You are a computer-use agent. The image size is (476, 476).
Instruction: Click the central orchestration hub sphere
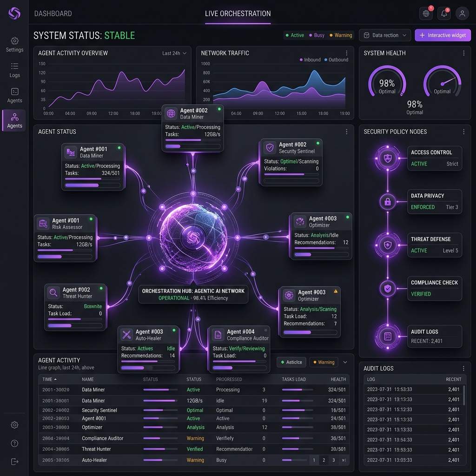pos(193,238)
